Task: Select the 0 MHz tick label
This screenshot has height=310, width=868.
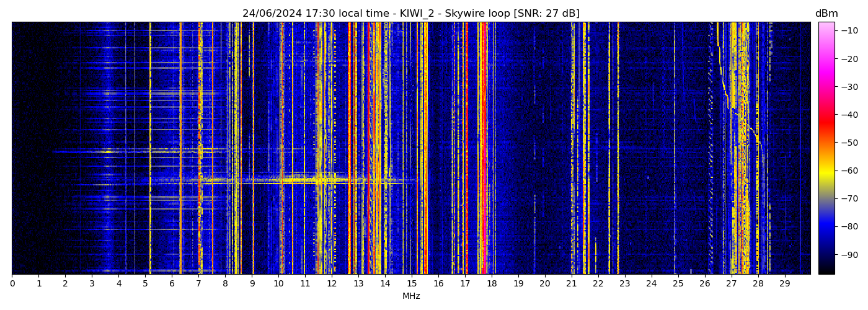Action: 12,283
